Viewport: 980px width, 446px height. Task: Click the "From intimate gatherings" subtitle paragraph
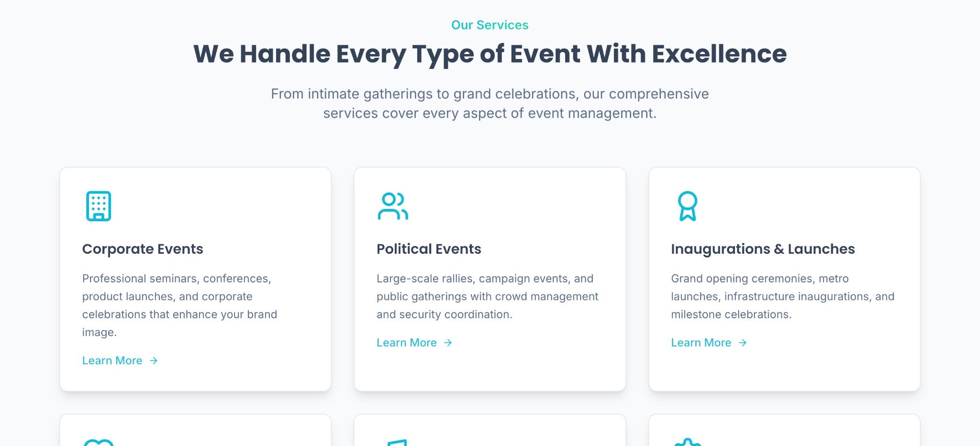click(490, 103)
